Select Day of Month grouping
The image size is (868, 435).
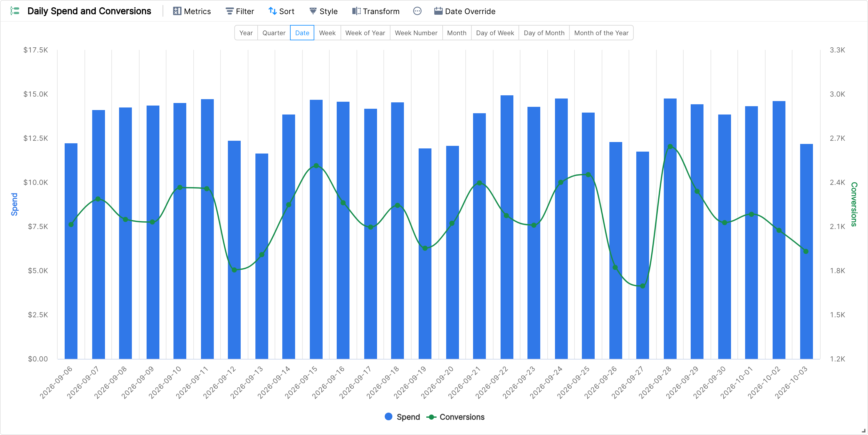[x=544, y=33]
